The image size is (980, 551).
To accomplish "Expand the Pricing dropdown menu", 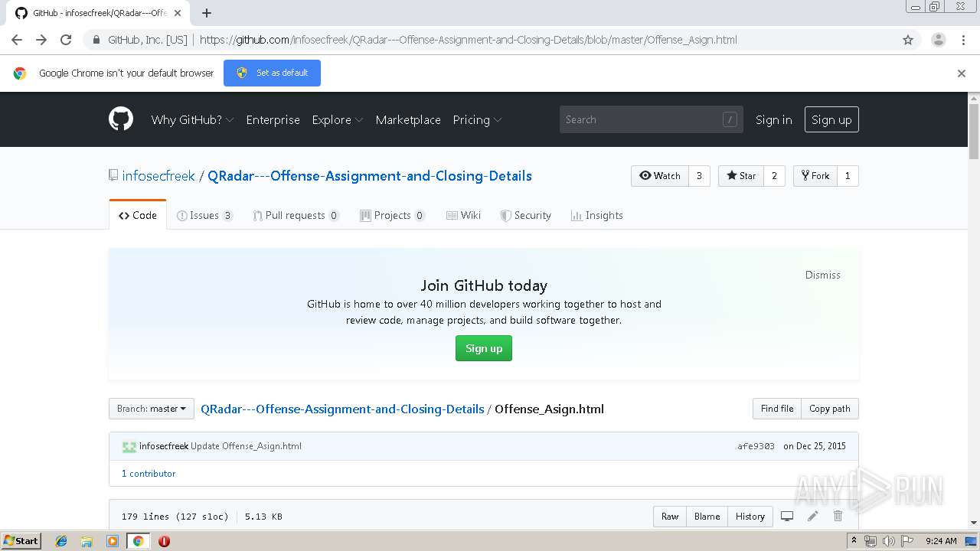I will (x=477, y=119).
